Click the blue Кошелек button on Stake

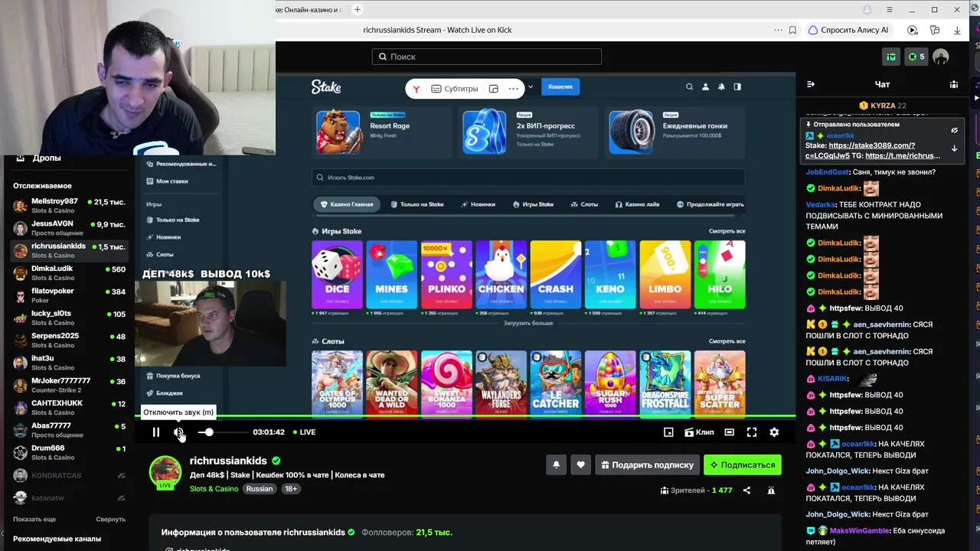560,86
